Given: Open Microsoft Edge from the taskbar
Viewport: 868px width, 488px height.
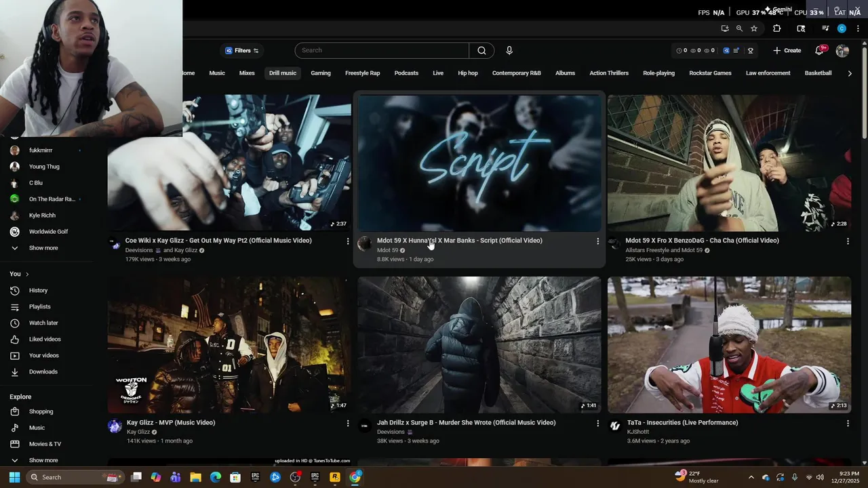Looking at the screenshot, I should [x=216, y=477].
